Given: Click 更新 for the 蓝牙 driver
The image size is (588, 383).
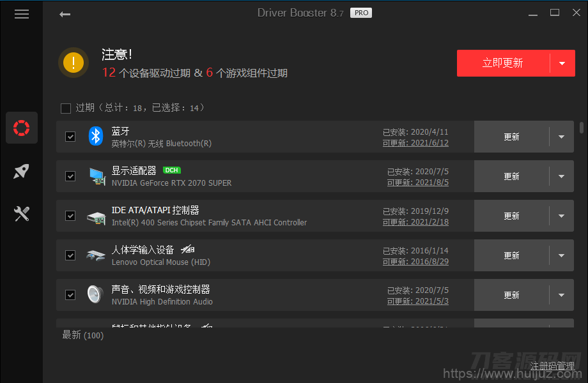Looking at the screenshot, I should (511, 137).
